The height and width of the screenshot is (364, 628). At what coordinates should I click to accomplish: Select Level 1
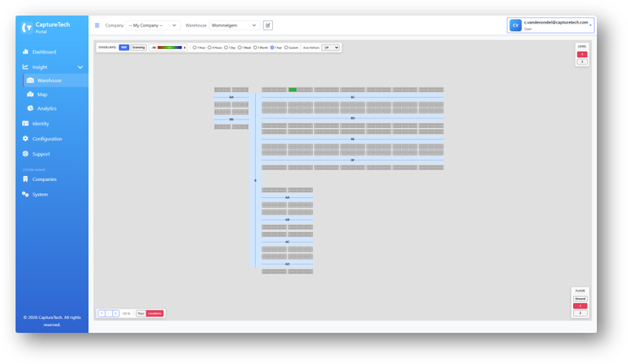[x=582, y=54]
